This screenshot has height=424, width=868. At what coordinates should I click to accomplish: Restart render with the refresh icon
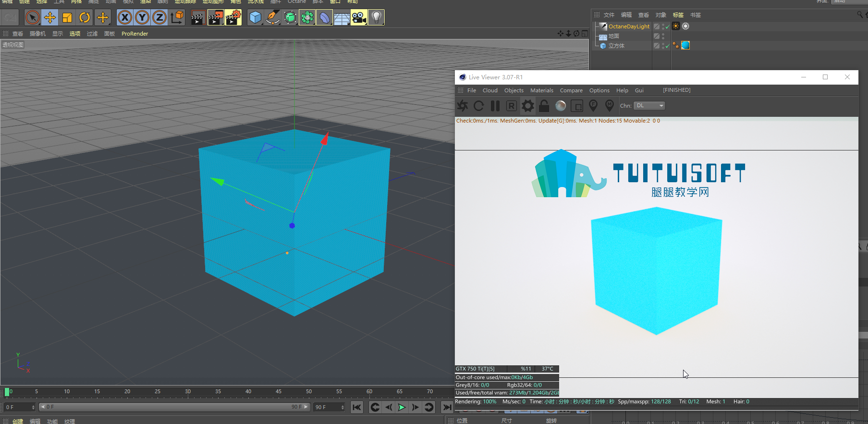[478, 106]
